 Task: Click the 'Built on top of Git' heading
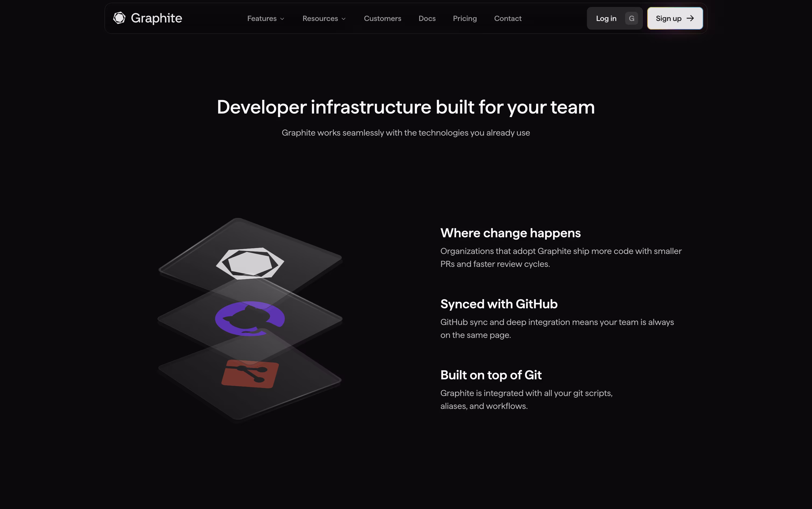491,375
